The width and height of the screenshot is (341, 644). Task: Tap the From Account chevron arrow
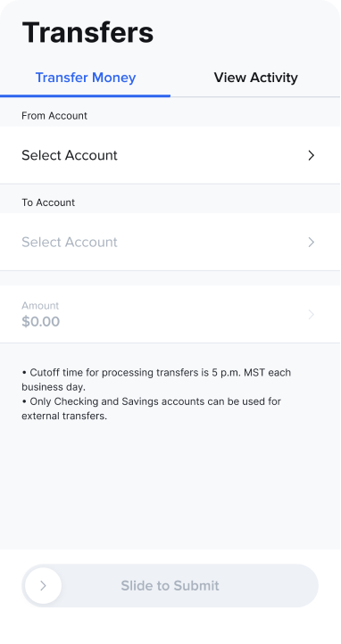tap(312, 155)
